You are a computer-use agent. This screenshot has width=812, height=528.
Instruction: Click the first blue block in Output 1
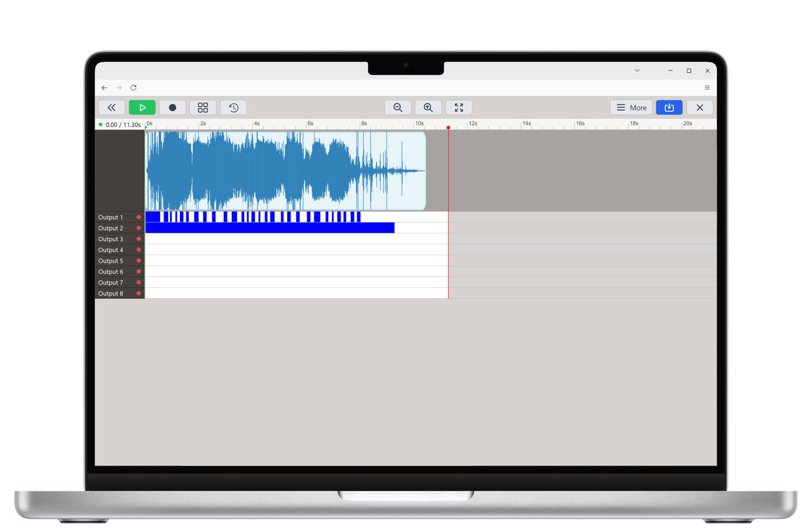coord(153,217)
